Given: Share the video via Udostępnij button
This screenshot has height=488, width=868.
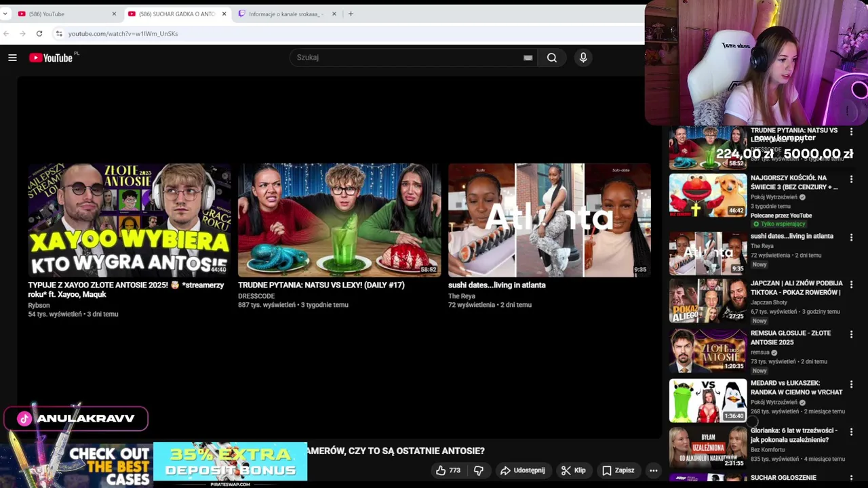Looking at the screenshot, I should (522, 470).
